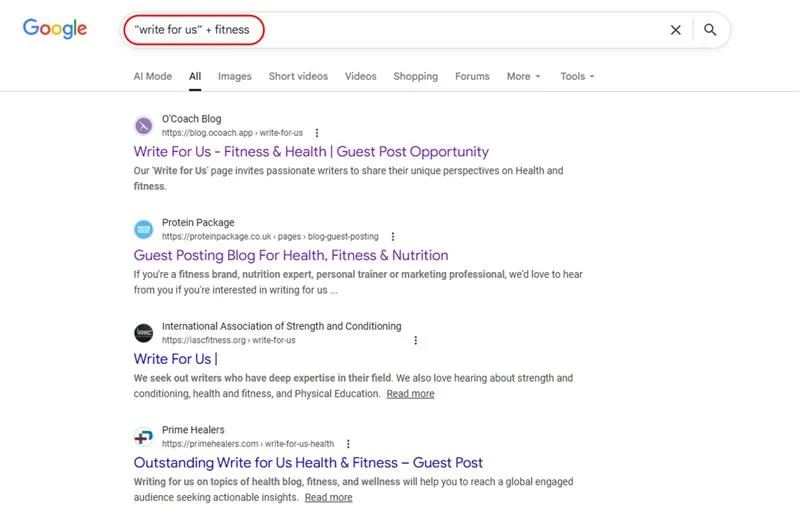
Task: Open three-dot menu for O'Coach Blog result
Action: click(317, 133)
